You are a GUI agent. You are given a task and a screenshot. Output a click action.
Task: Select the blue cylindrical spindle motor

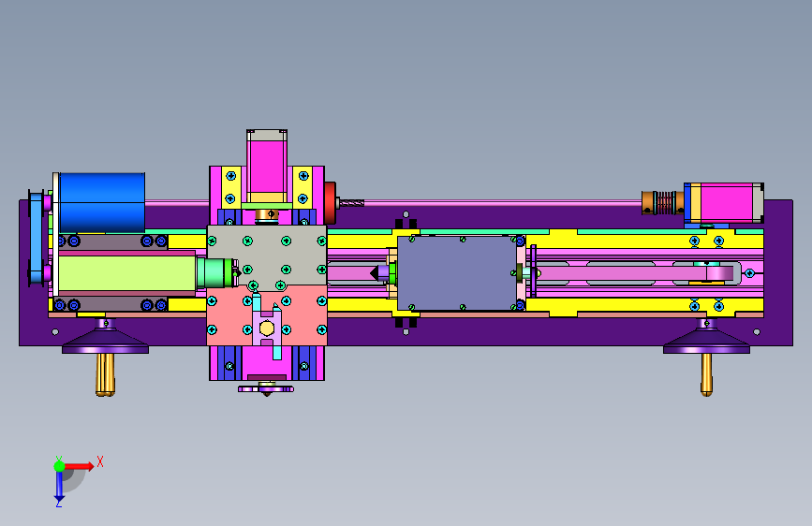click(102, 202)
